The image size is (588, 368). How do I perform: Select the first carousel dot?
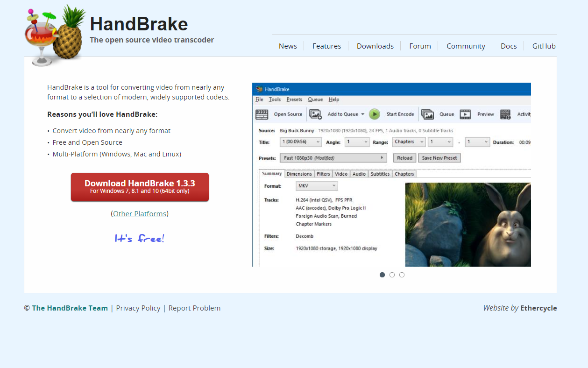(x=382, y=275)
